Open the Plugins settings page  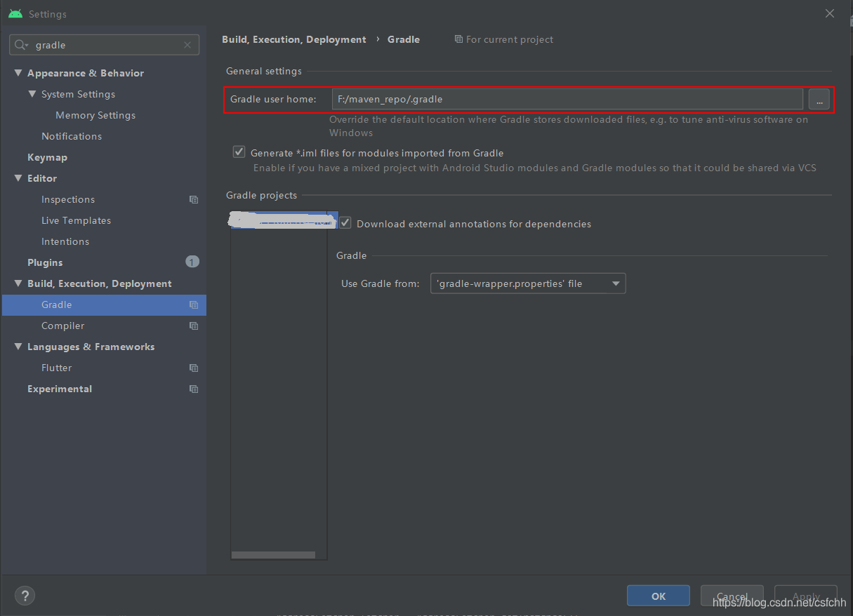pos(45,262)
